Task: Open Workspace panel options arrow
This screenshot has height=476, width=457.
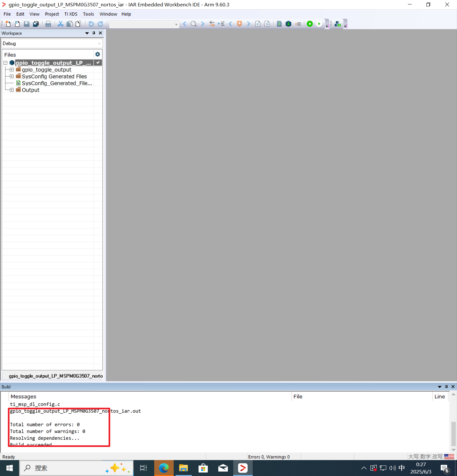Action: [87, 33]
